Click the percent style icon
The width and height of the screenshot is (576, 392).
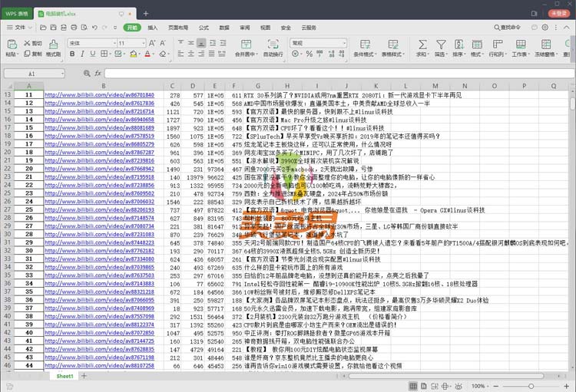pos(310,54)
